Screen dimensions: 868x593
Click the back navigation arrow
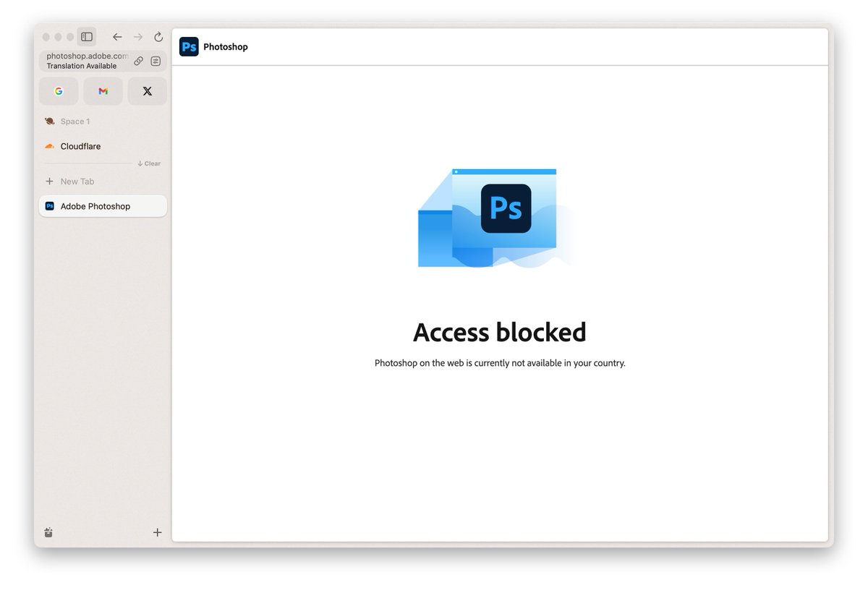[x=117, y=36]
